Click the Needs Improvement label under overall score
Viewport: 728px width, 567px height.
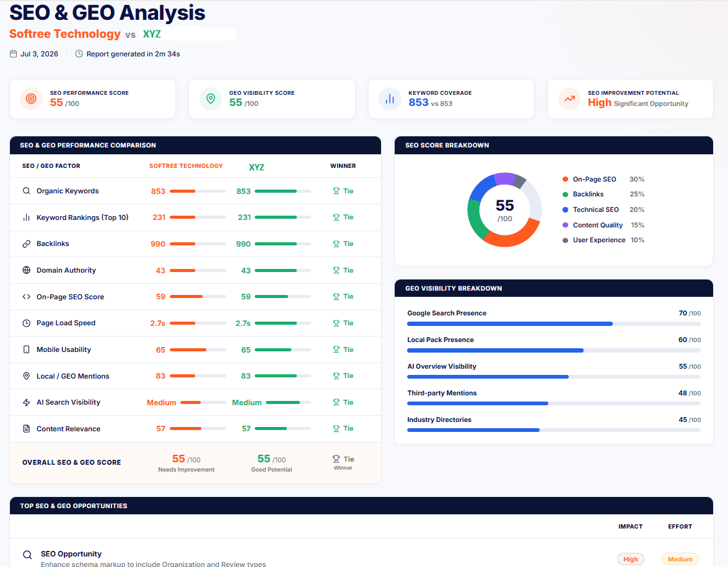[186, 470]
